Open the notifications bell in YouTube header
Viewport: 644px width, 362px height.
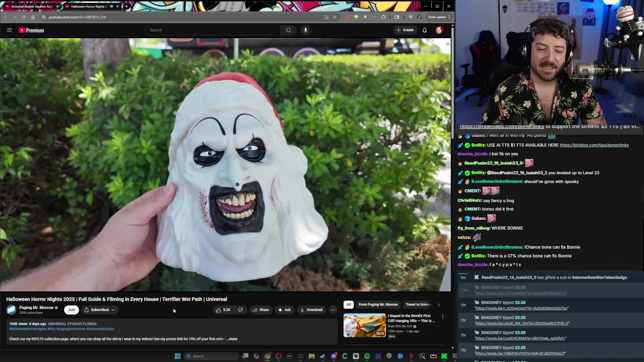425,30
